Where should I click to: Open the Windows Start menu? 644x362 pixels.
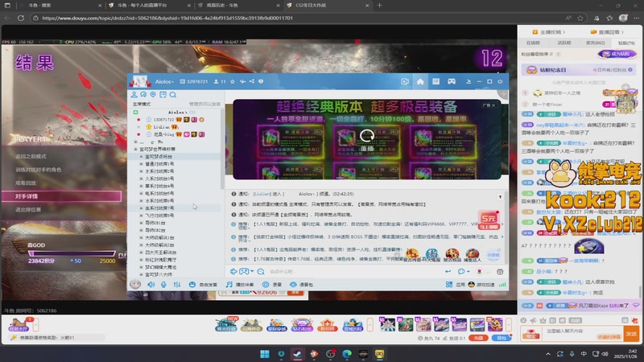(265, 354)
